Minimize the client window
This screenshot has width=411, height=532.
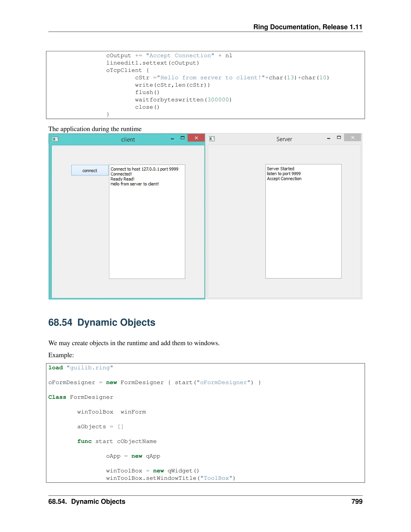(x=172, y=139)
